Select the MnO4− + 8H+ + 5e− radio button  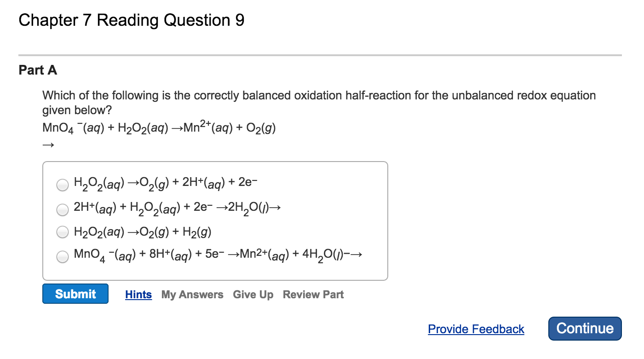point(62,257)
